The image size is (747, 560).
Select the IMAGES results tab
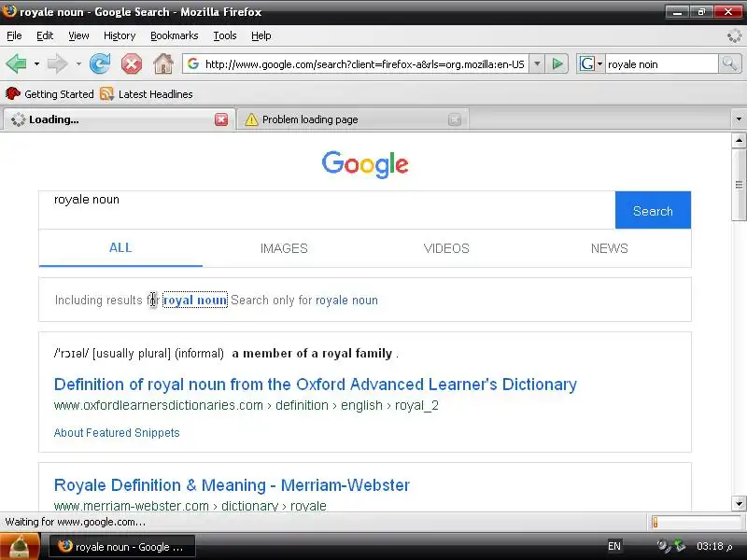click(284, 248)
